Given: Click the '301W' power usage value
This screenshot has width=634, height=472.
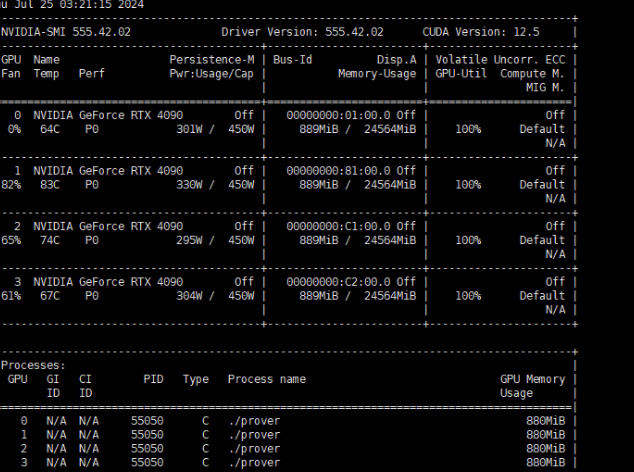Looking at the screenshot, I should [189, 129].
